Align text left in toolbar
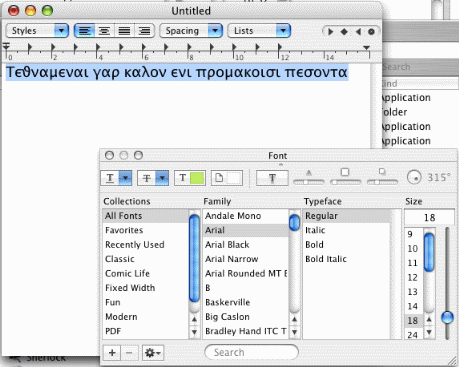This screenshot has width=459, height=367. (85, 31)
